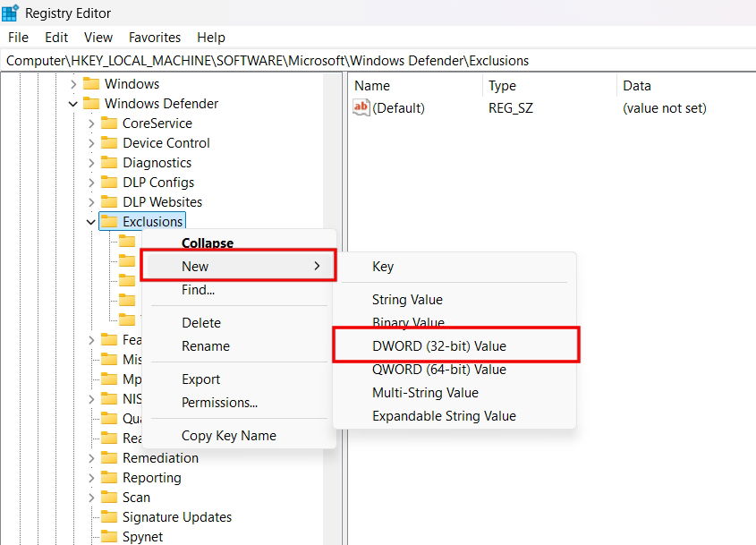Viewport: 756px width, 545px height.
Task: Collapse the Exclusions key using its chevron
Action: (x=90, y=220)
